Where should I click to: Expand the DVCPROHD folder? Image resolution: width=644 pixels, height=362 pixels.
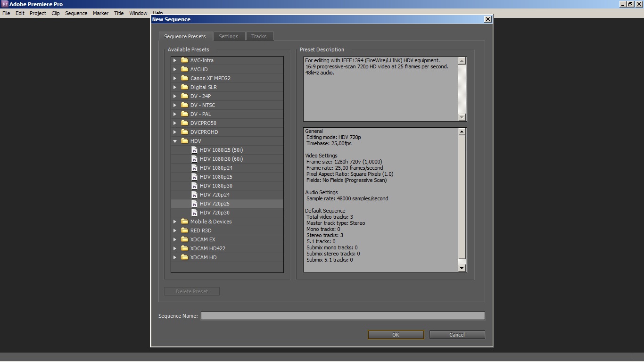click(x=175, y=132)
